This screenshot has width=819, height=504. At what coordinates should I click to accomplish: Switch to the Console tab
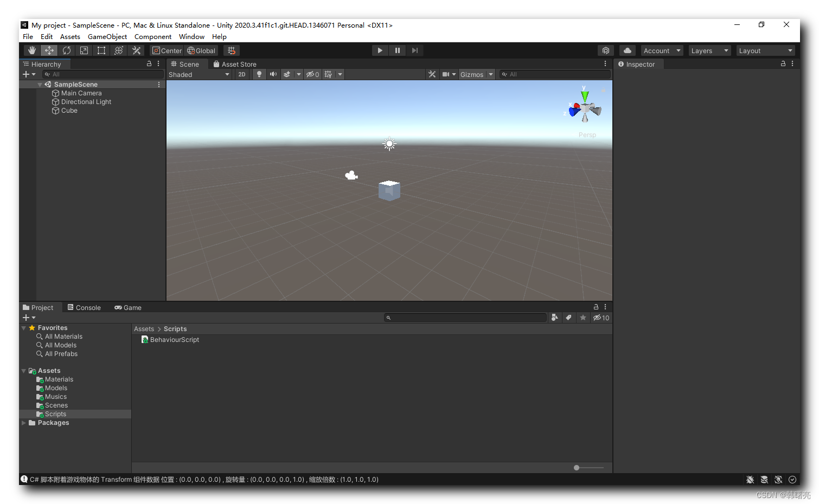tap(84, 307)
